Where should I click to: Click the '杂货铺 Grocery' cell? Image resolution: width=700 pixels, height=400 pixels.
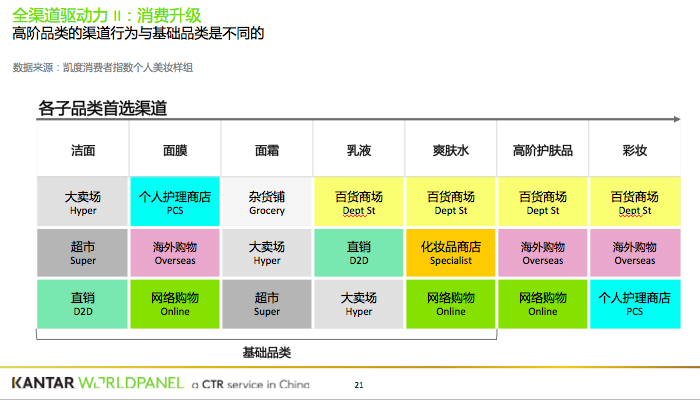267,202
